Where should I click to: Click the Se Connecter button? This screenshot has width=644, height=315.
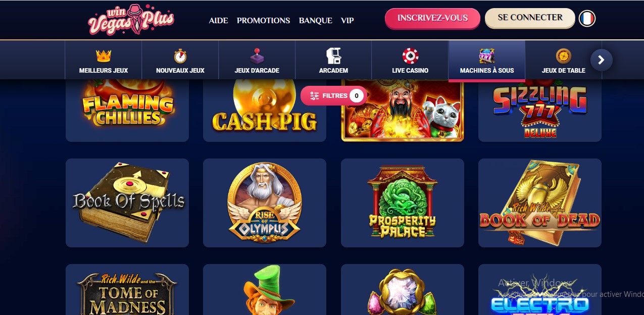(530, 18)
